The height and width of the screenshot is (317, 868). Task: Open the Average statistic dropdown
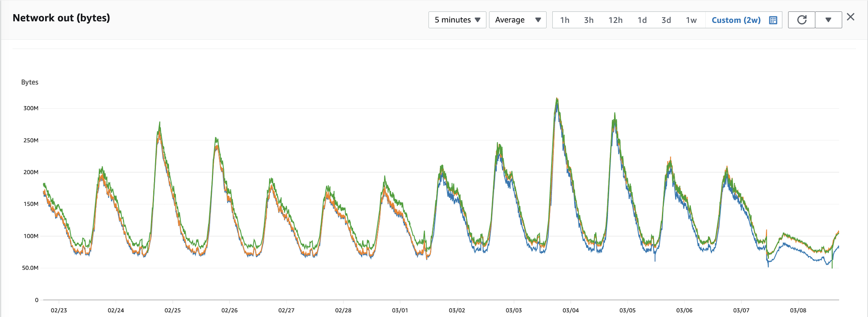518,20
